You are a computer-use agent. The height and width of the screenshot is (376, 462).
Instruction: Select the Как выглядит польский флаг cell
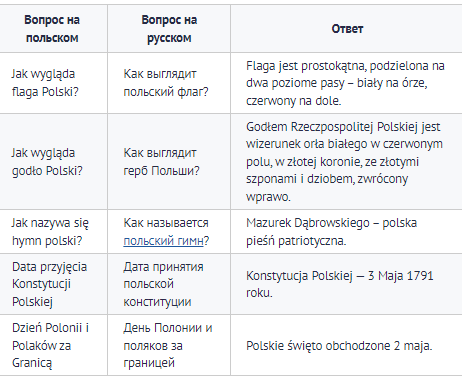[169, 83]
